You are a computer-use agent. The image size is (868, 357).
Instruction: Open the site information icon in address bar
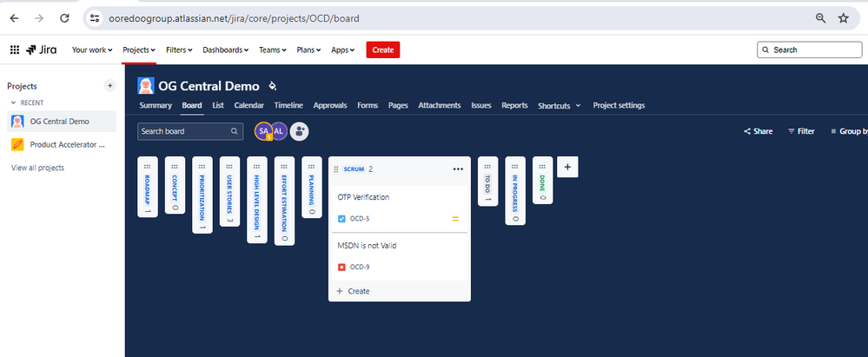[x=96, y=18]
